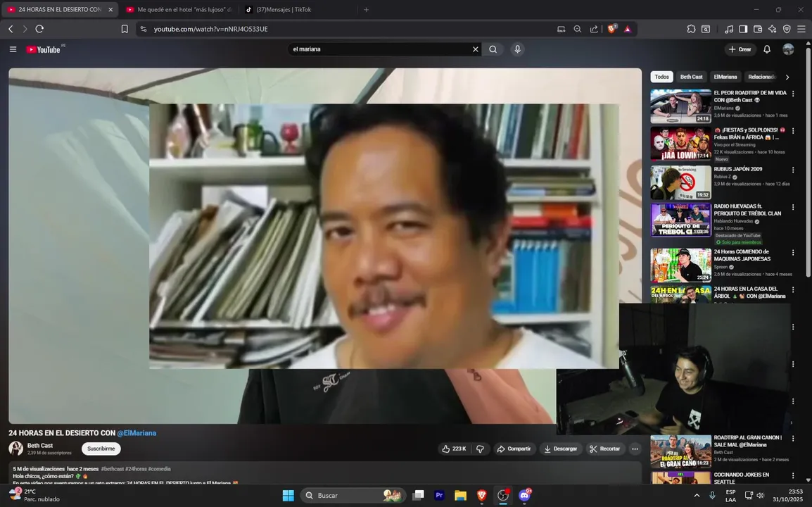Open EL PEOR ROADTRIP DE MI VIDA thumbnail
The width and height of the screenshot is (812, 507).
pyautogui.click(x=681, y=106)
